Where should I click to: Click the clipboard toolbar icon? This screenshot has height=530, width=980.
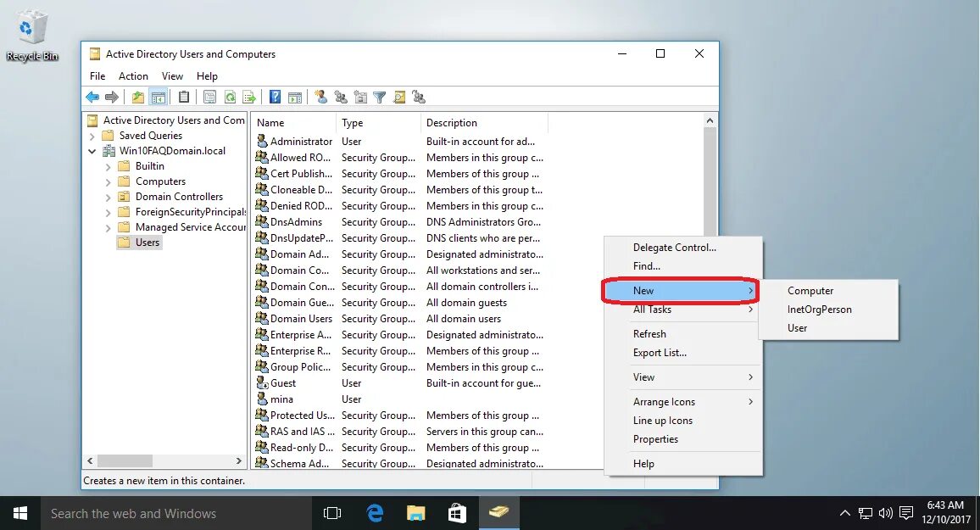coord(184,97)
